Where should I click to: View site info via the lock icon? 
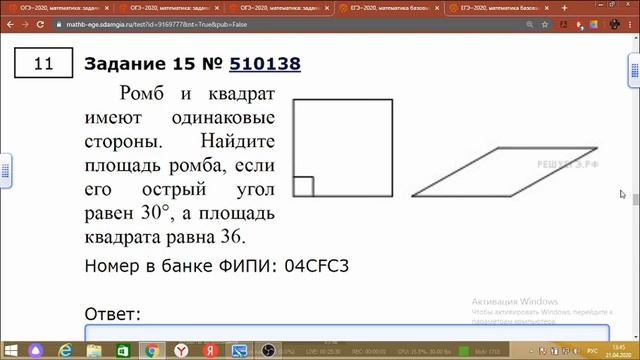59,24
